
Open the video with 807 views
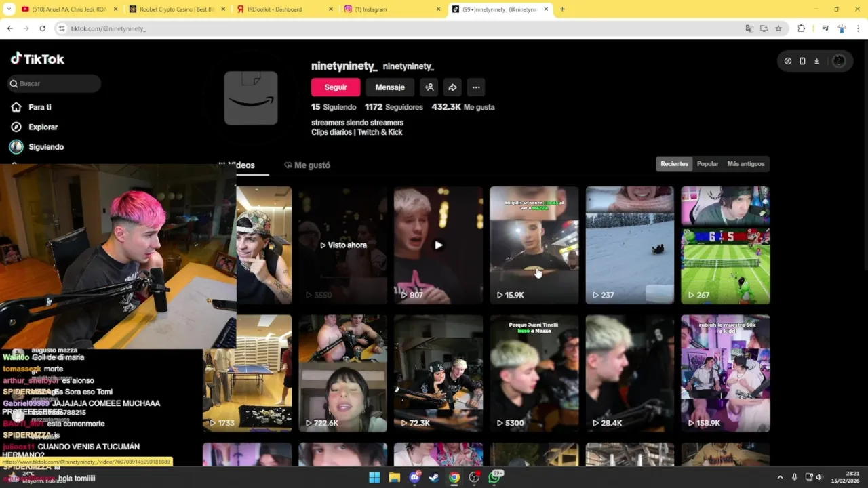point(438,245)
